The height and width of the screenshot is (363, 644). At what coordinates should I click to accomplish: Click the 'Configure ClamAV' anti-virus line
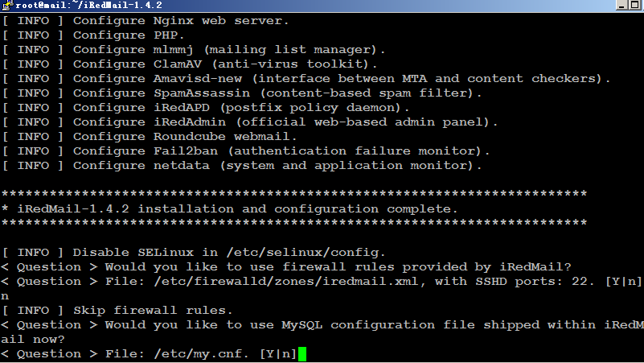click(190, 64)
